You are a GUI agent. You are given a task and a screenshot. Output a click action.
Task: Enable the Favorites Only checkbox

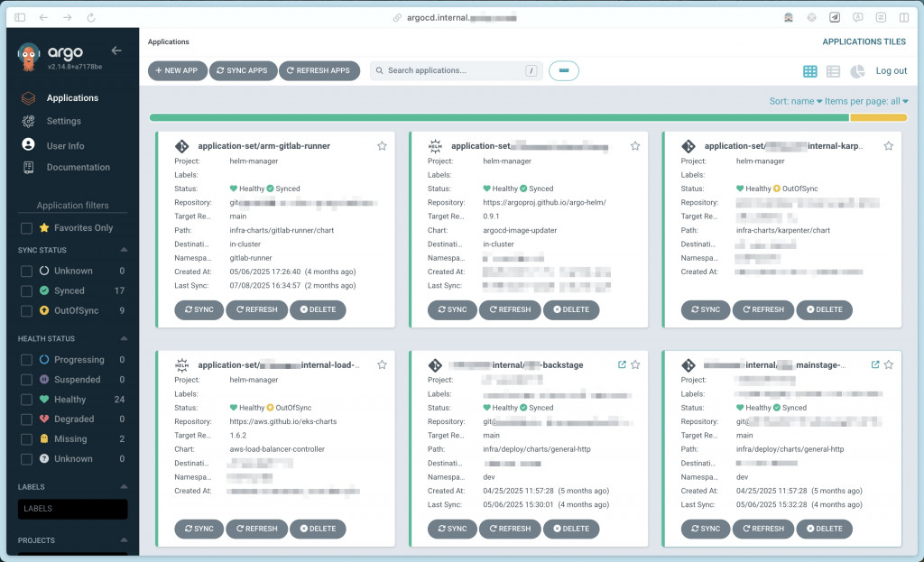coord(26,228)
